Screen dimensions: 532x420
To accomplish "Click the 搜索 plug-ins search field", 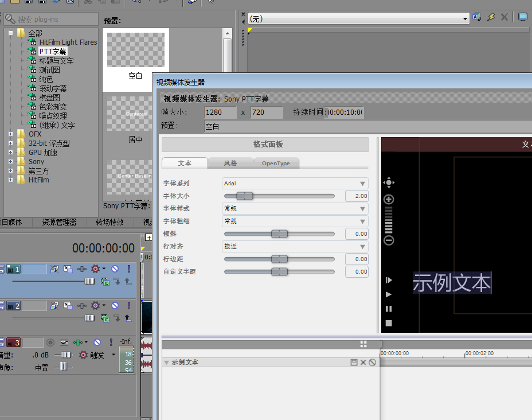I will click(51, 20).
